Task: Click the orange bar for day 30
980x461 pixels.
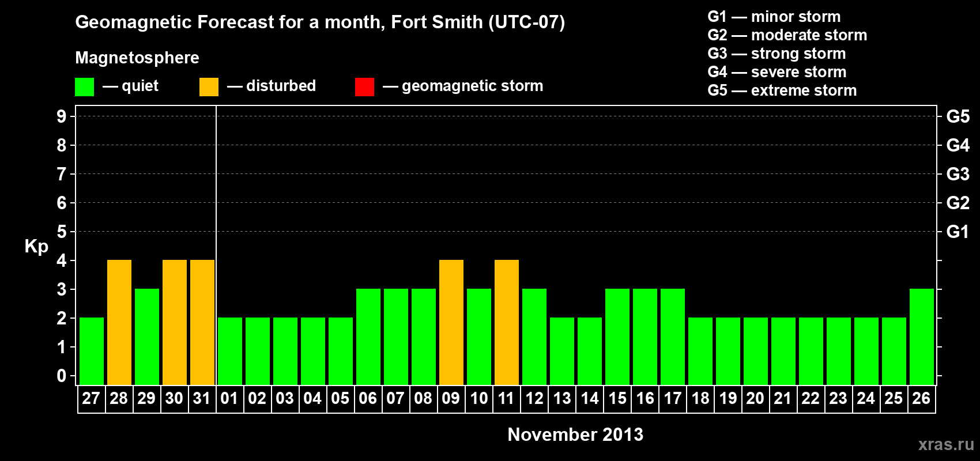Action: (x=175, y=322)
